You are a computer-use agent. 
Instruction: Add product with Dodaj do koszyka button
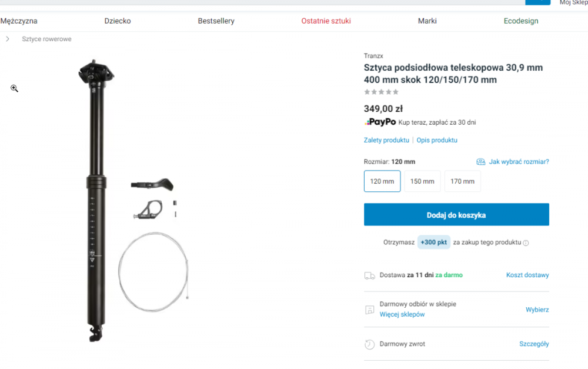point(456,215)
